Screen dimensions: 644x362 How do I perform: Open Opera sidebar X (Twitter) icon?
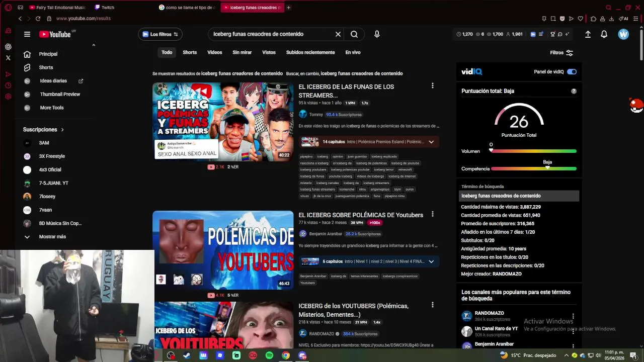point(8,58)
